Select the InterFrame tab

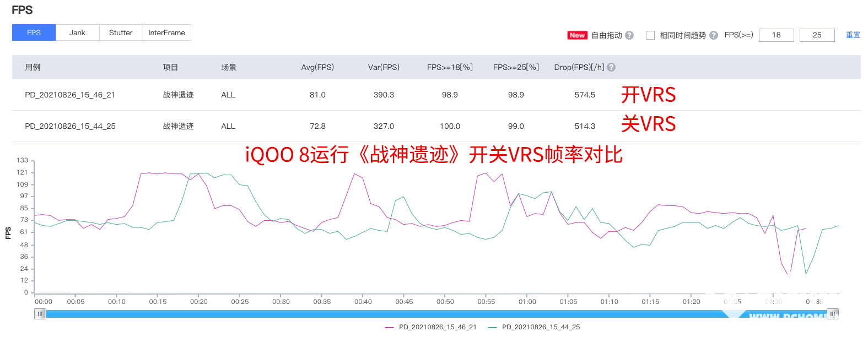pos(166,32)
